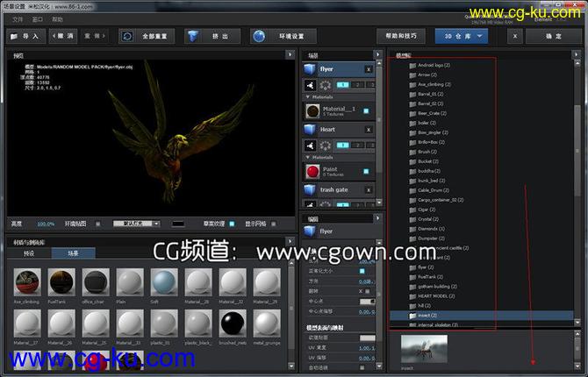Select the highlighted insect model folder
Viewport: 588px width, 377px height.
tap(482, 316)
